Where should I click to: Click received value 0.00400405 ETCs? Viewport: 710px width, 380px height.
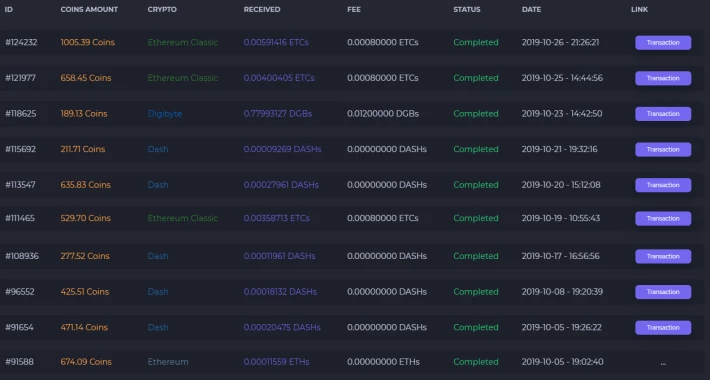(279, 78)
